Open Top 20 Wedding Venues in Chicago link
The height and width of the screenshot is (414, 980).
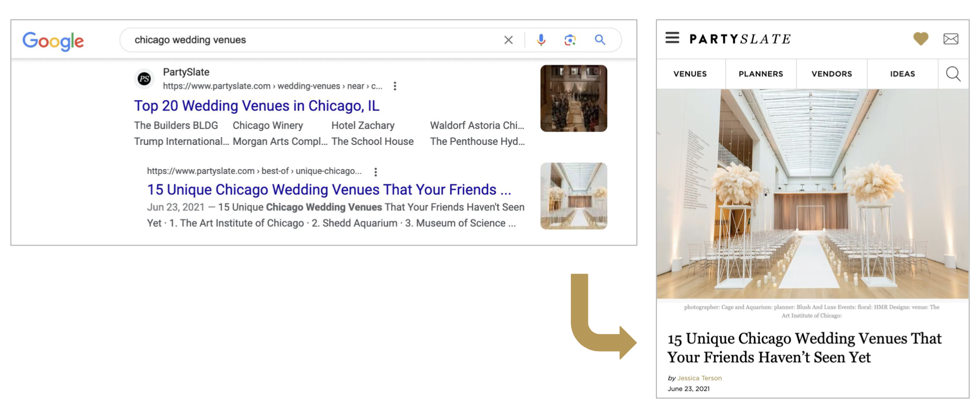click(257, 106)
